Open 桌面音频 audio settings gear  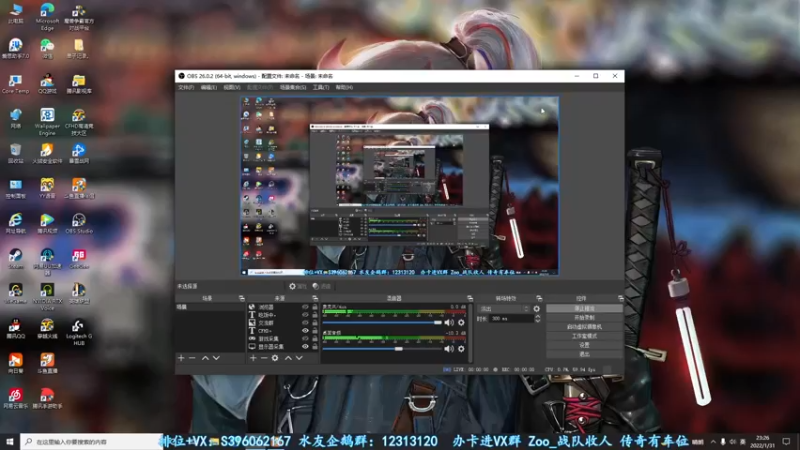461,349
